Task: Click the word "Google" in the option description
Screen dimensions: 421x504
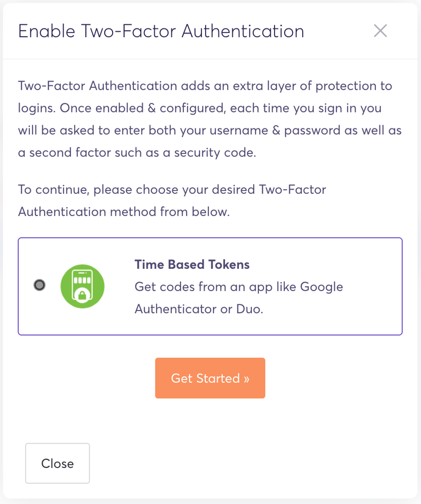Action: click(321, 287)
